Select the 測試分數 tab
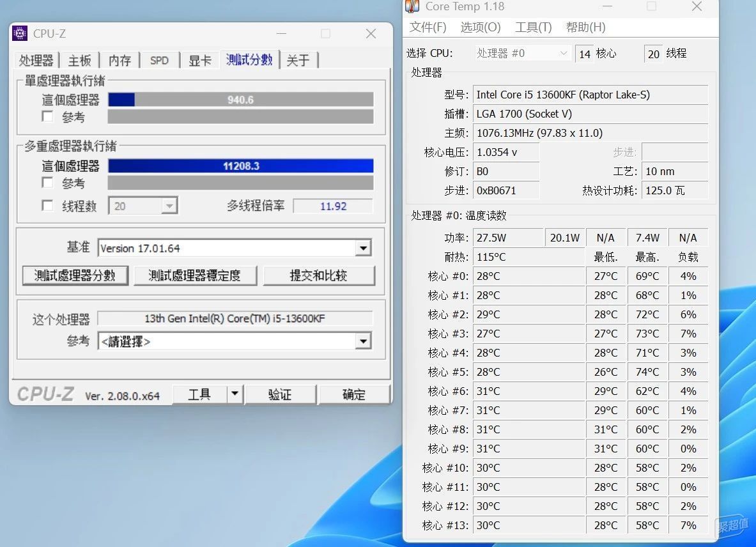The image size is (756, 547). click(x=249, y=59)
